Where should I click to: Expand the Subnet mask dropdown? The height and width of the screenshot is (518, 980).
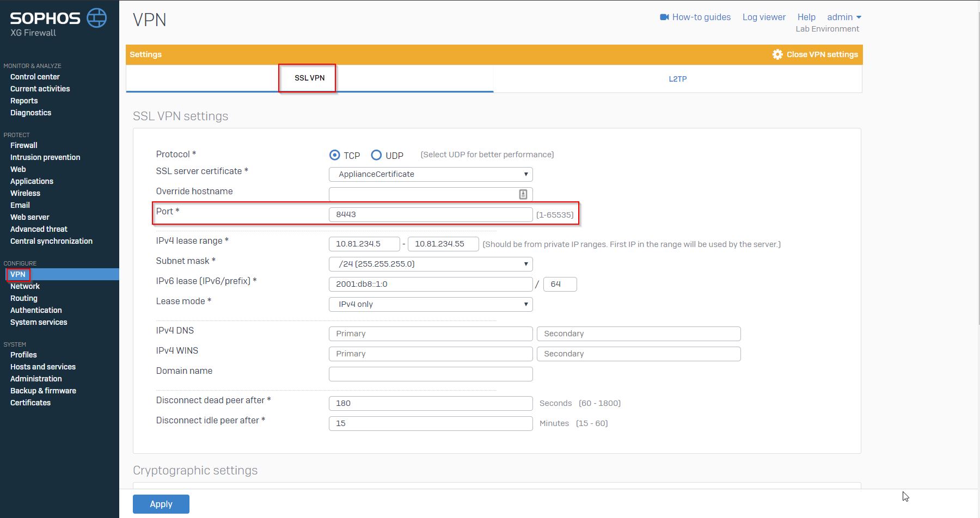(431, 264)
